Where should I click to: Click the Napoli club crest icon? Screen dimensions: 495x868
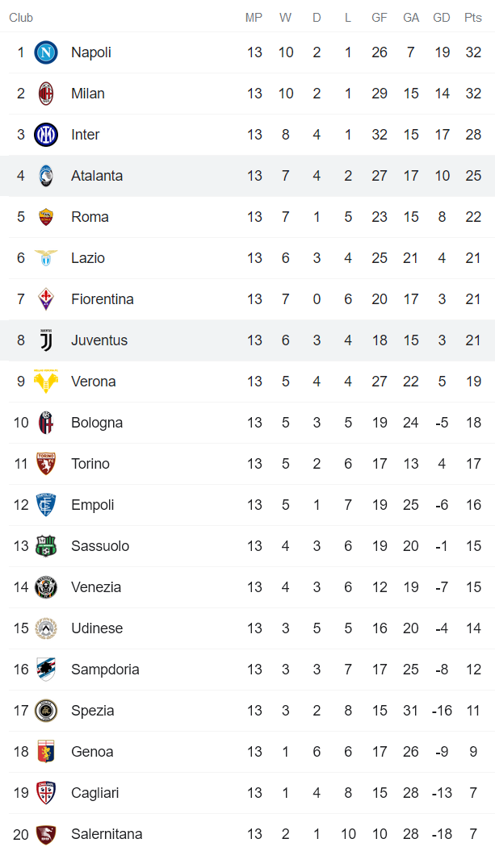(46, 52)
